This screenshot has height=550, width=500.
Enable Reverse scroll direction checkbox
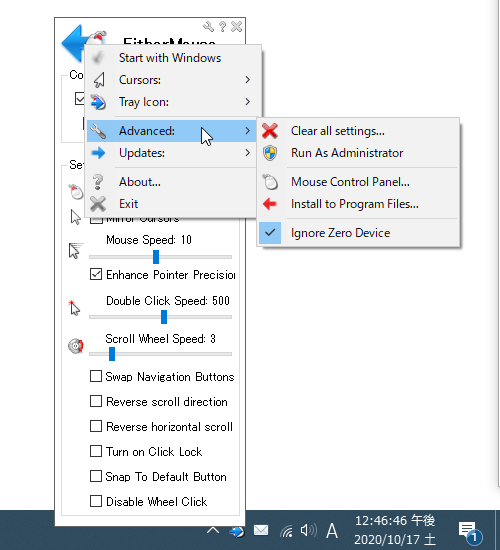[96, 401]
